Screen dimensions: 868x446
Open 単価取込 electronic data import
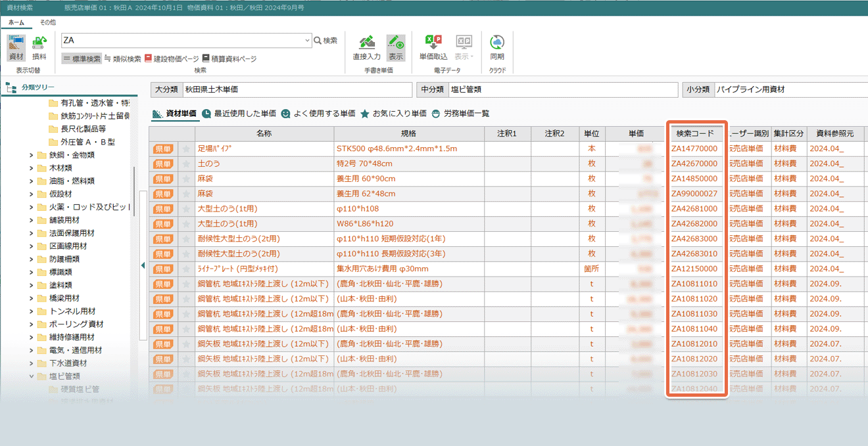point(433,48)
